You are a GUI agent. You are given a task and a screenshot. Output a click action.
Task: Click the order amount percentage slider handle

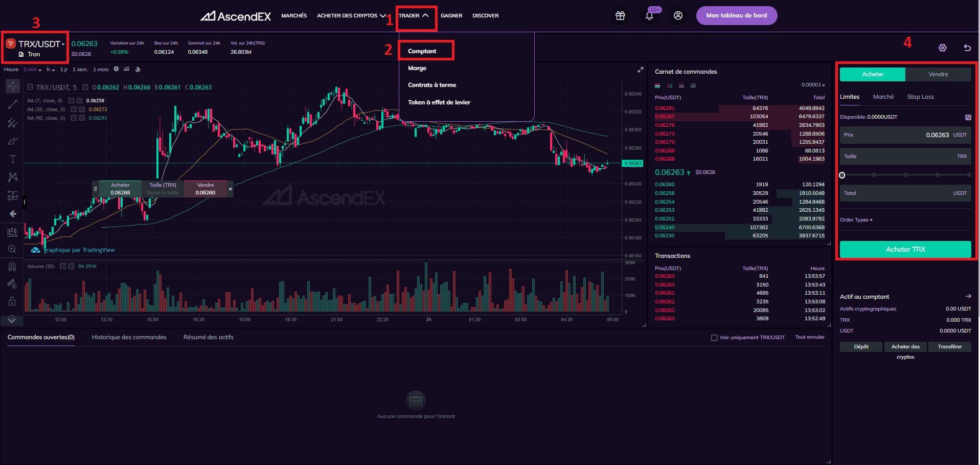pyautogui.click(x=842, y=175)
